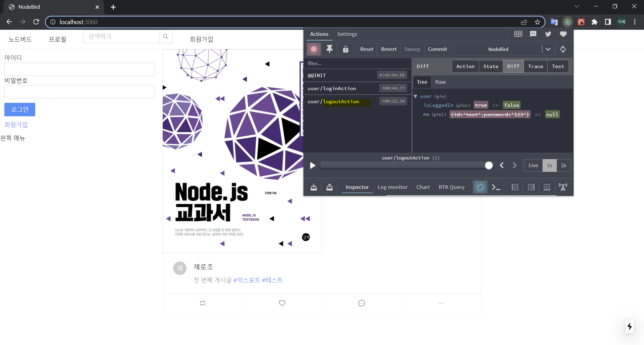This screenshot has height=345, width=644.
Task: Click the 비밀번호 input field
Action: [80, 92]
